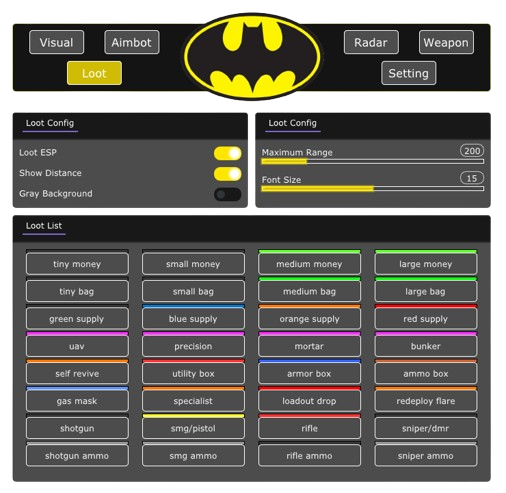Select the smg ammo button

(193, 455)
